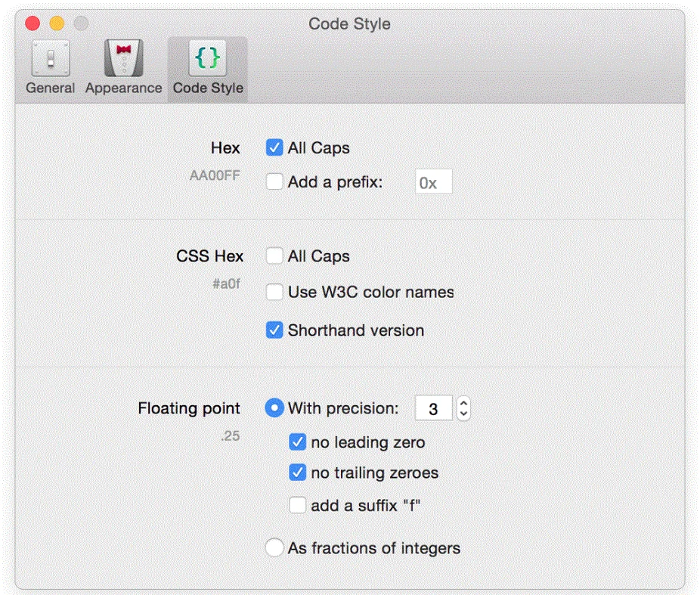Uncheck no trailing zeroes option

pyautogui.click(x=297, y=473)
